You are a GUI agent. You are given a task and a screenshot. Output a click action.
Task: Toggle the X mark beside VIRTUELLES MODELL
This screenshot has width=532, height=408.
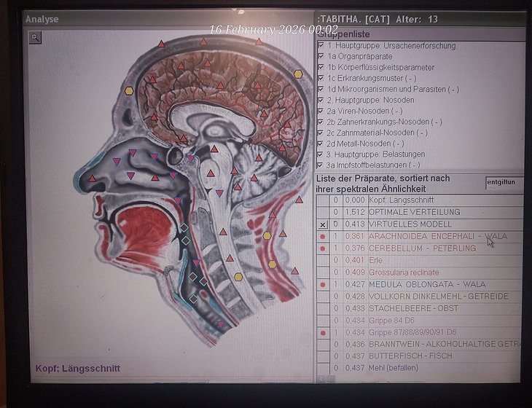point(323,225)
